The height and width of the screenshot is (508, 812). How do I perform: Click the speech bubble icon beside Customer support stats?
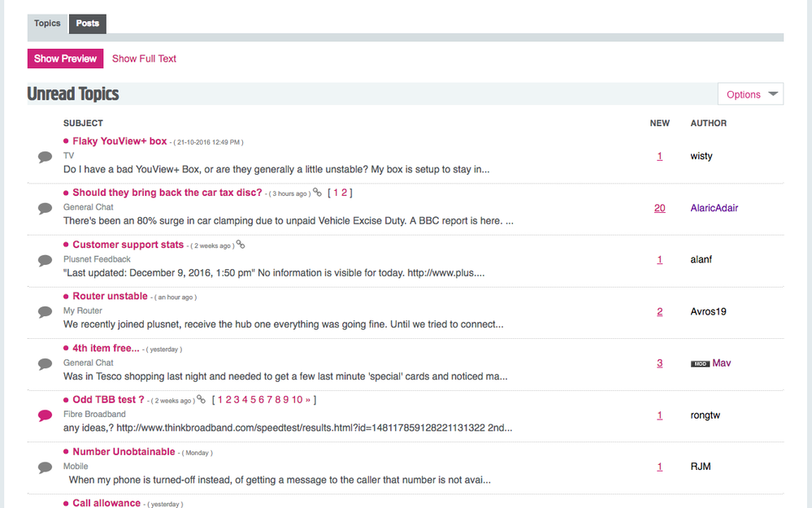tap(45, 259)
